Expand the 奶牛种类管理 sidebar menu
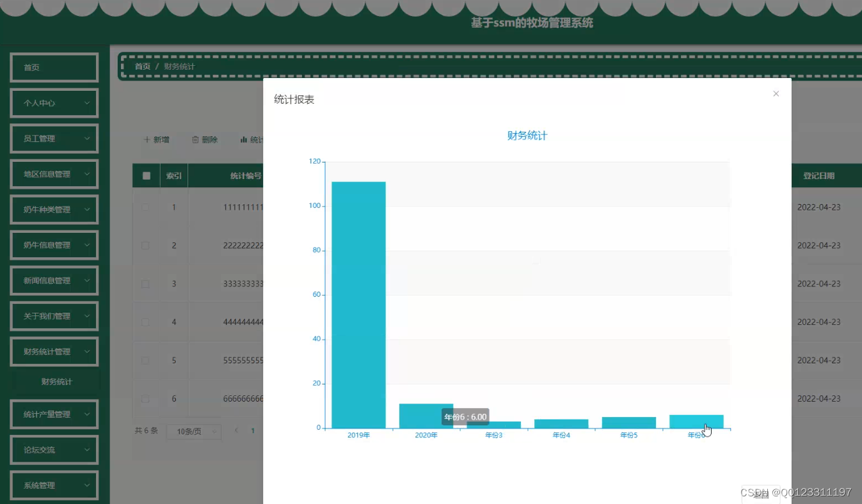This screenshot has width=862, height=504. click(54, 210)
